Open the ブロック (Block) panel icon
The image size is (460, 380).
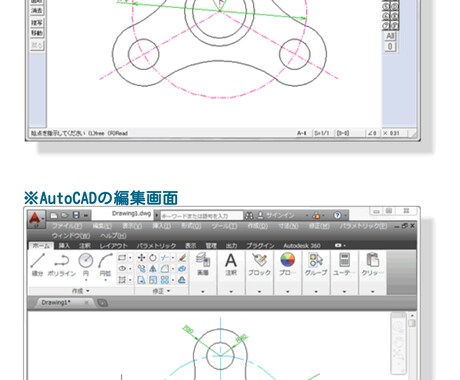[x=259, y=260]
